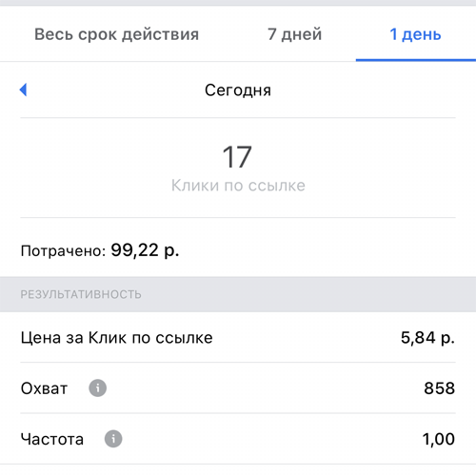476x476 pixels.
Task: Tap the р. currency sign after 99,22
Action: coord(171,251)
